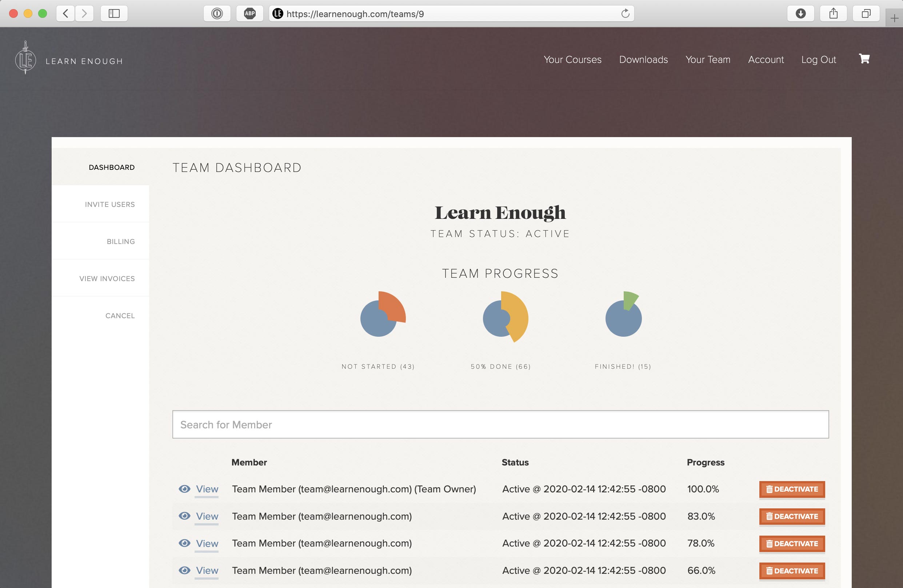This screenshot has height=588, width=903.
Task: Click the Status column header
Action: (515, 462)
